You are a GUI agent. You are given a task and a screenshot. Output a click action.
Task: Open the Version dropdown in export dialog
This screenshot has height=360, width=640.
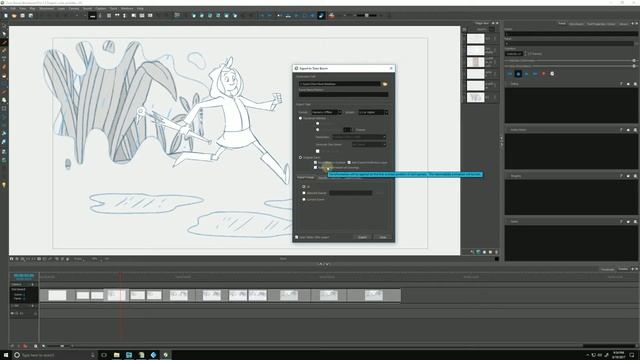pyautogui.click(x=373, y=112)
